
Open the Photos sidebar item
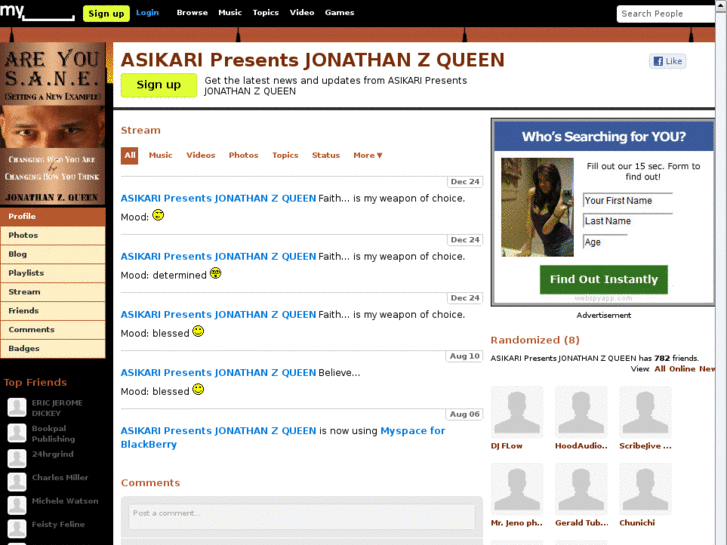[x=53, y=235]
